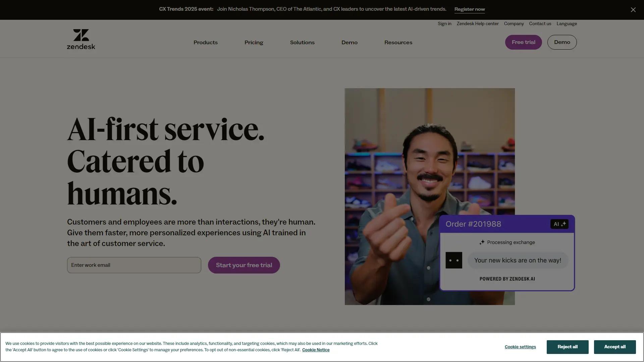Open the Cookie Notice link
The width and height of the screenshot is (644, 362).
(316, 350)
